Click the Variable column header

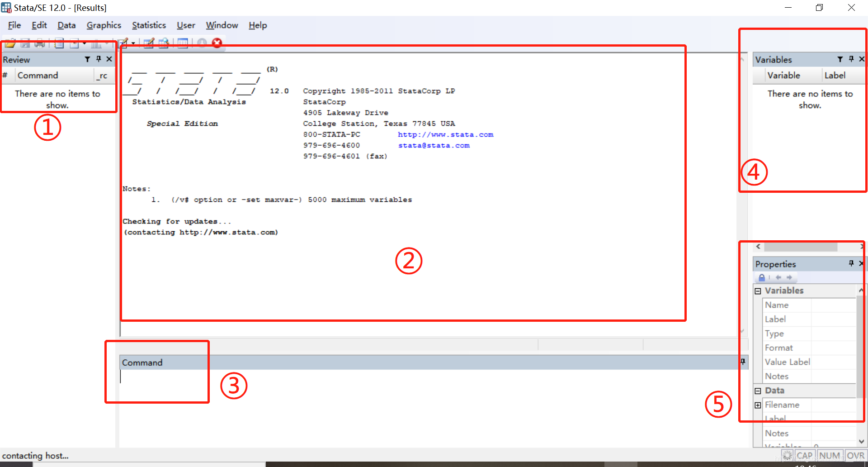pyautogui.click(x=793, y=75)
